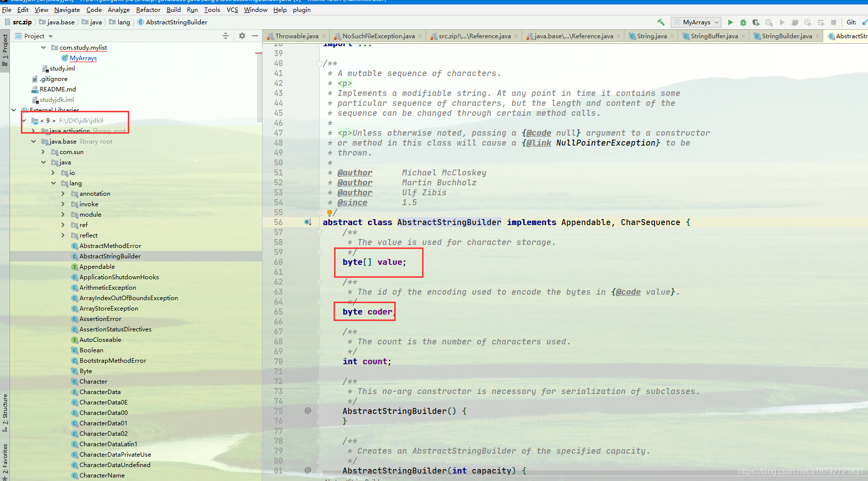Open the Analyze menu
The image size is (868, 481).
point(118,9)
